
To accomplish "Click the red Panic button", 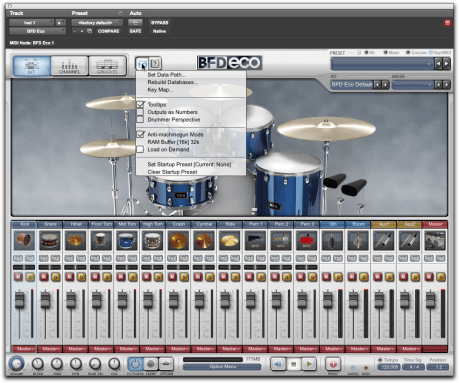I will tap(333, 364).
